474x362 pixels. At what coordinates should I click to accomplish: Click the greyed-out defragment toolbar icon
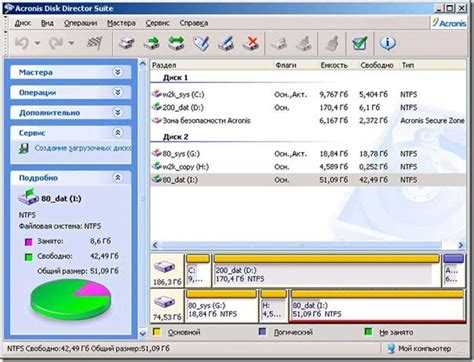[x=304, y=43]
